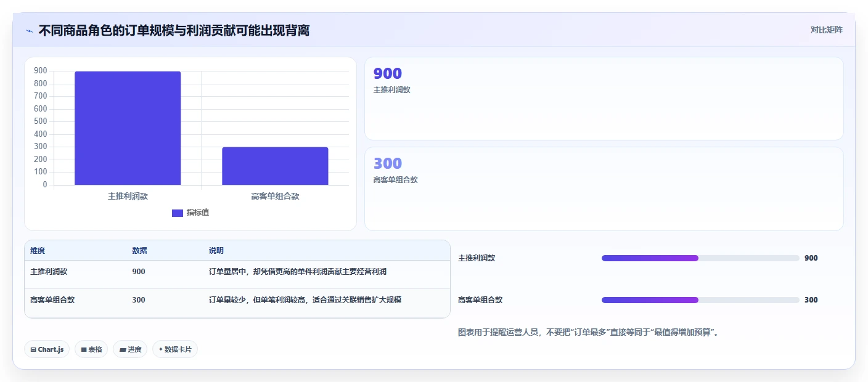Click the 主推利润款 bar in chart
868x382 pixels.
point(128,128)
